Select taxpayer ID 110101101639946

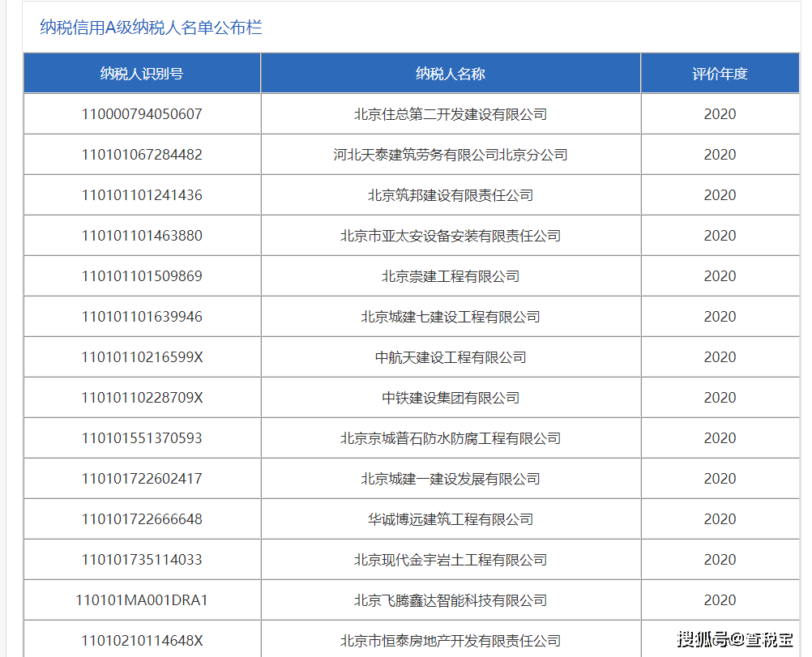(x=142, y=316)
